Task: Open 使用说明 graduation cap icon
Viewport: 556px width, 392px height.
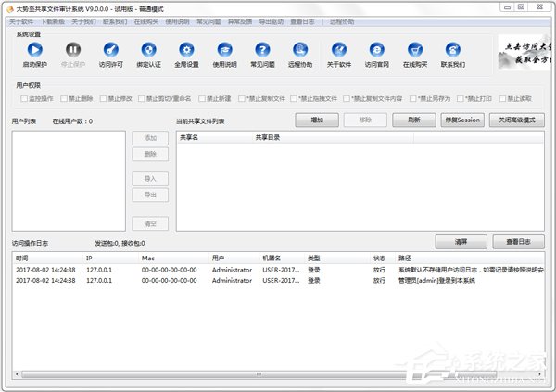Action: pyautogui.click(x=225, y=50)
